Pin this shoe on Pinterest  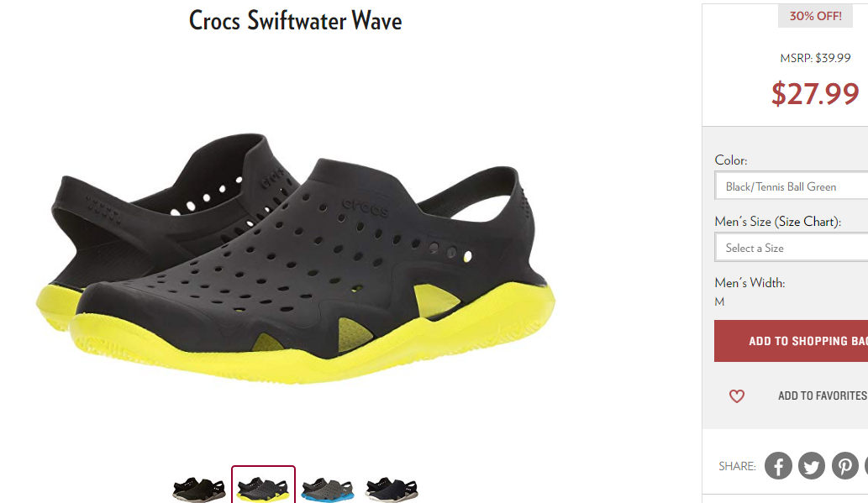click(844, 466)
